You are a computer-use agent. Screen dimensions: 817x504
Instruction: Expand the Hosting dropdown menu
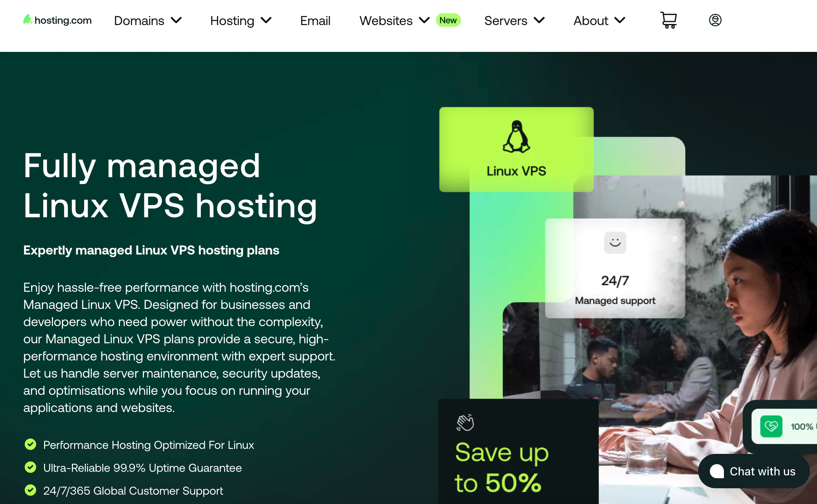[241, 21]
